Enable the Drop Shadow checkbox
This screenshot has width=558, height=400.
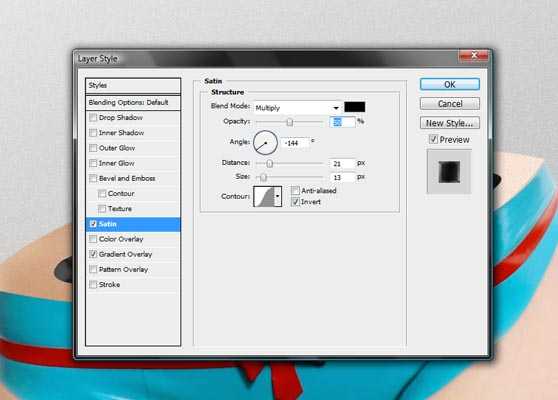tap(93, 117)
